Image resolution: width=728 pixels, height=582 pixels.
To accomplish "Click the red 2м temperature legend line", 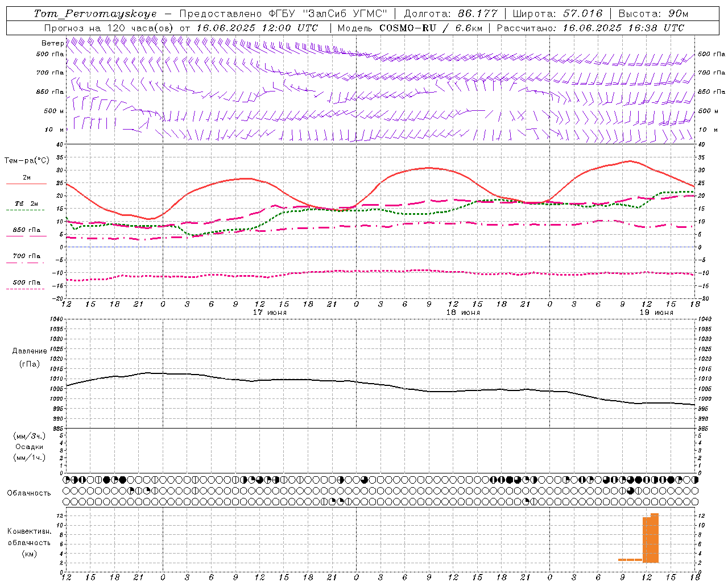I will coord(26,184).
